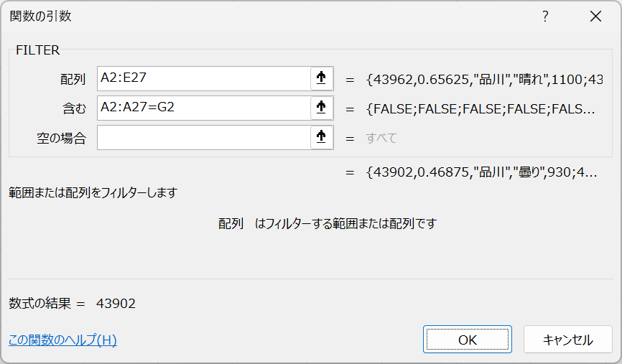
Task: Collapse dialog using 配列 range selector icon
Action: (321, 79)
